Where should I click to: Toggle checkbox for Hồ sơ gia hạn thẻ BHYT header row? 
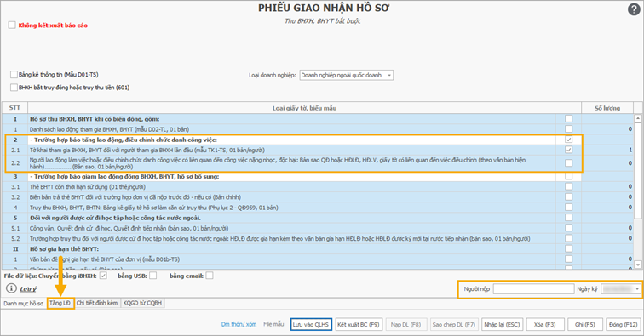click(568, 248)
